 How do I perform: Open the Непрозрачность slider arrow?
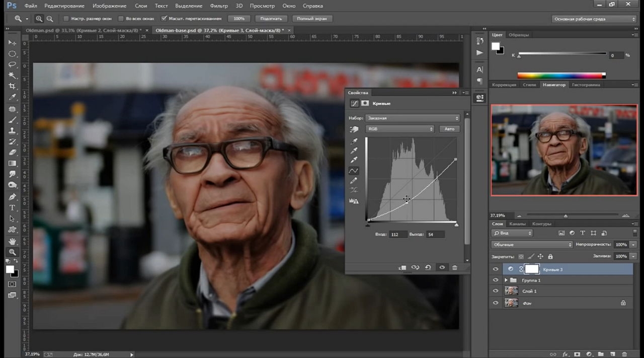pyautogui.click(x=633, y=245)
